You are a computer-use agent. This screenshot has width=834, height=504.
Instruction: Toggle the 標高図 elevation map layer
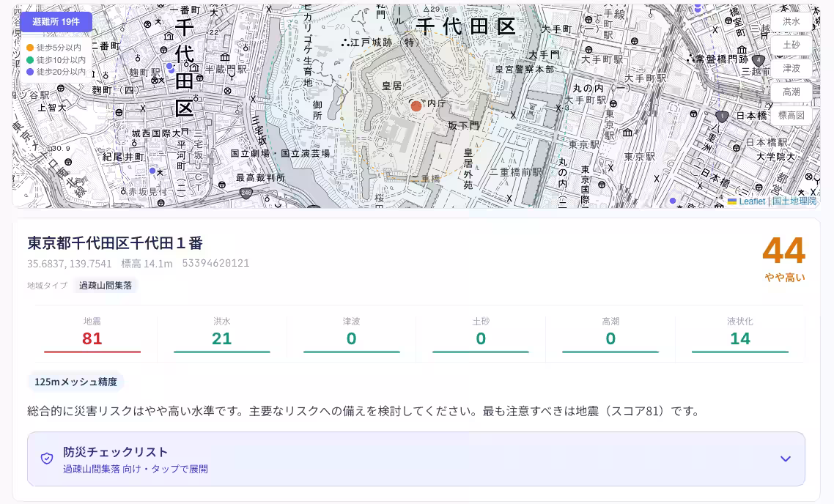click(791, 115)
